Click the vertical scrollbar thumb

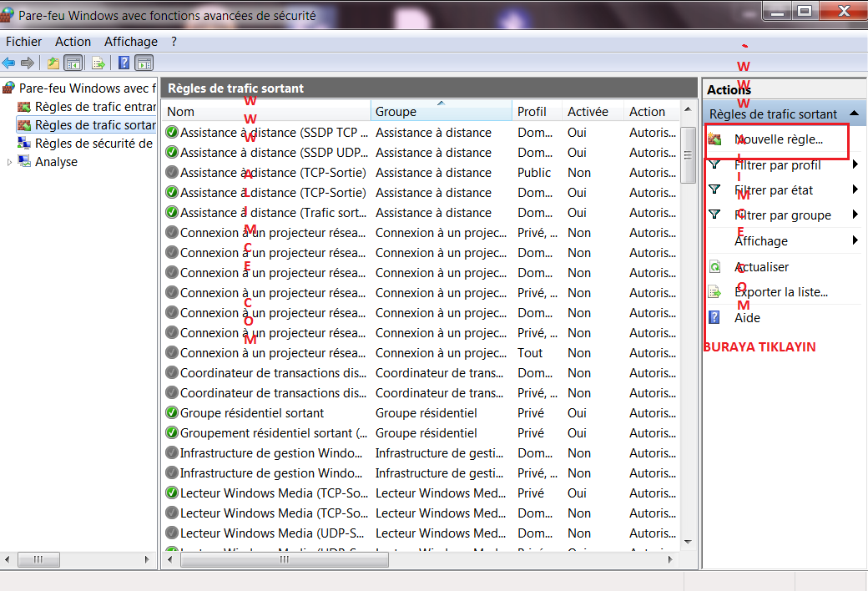688,155
